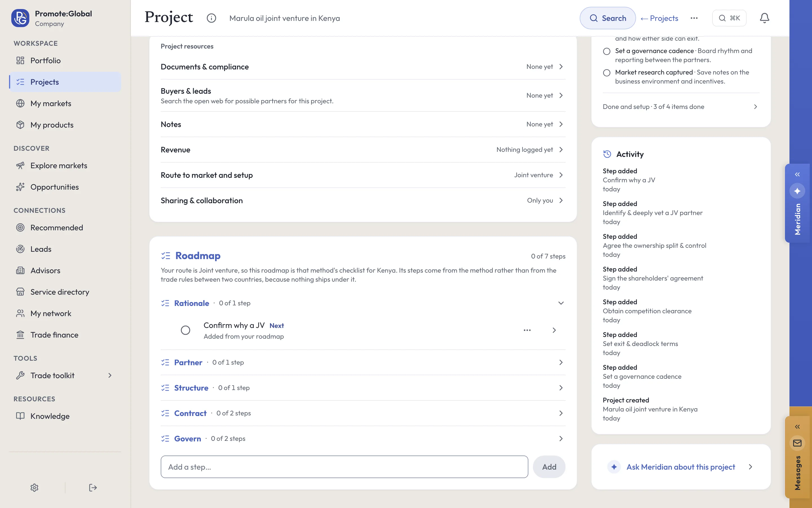Viewport: 812px width, 508px height.
Task: Collapse the Rationale roadmap section
Action: 363,303
